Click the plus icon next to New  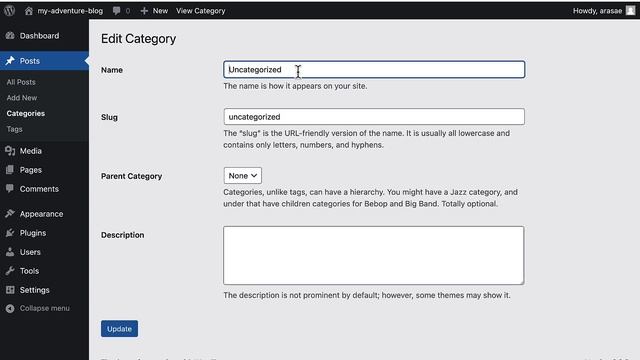(144, 11)
